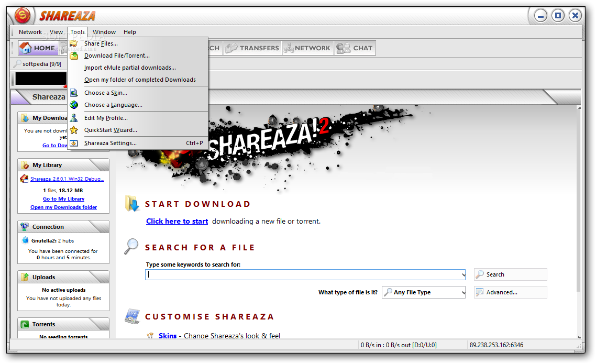Click the Customise Shareaza icon

tap(133, 316)
